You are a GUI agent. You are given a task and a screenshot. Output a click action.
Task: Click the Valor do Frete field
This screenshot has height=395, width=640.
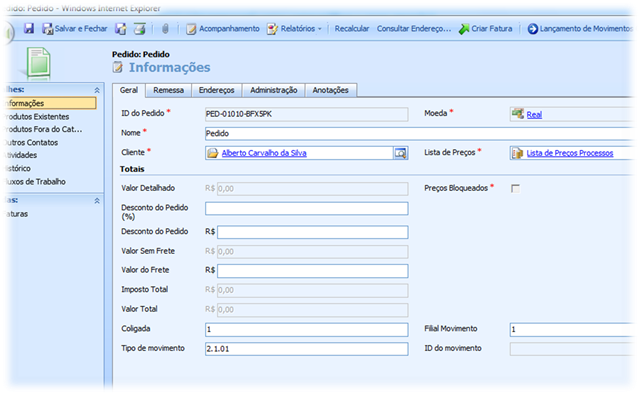[313, 271]
